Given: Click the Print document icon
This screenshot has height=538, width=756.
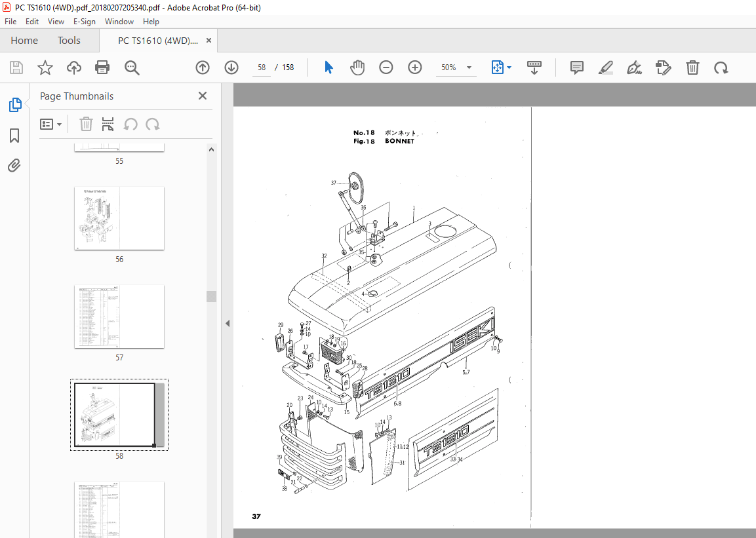Looking at the screenshot, I should tap(102, 67).
